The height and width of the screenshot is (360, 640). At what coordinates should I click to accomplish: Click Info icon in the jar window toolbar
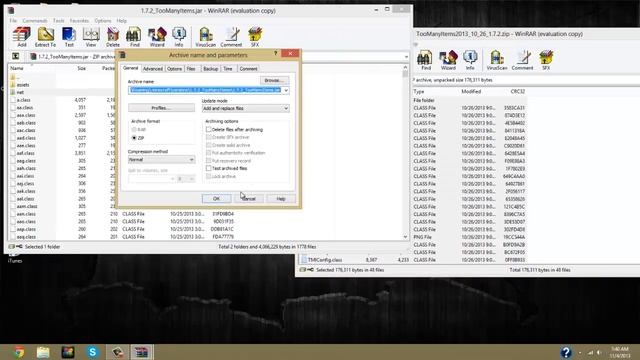tap(179, 36)
